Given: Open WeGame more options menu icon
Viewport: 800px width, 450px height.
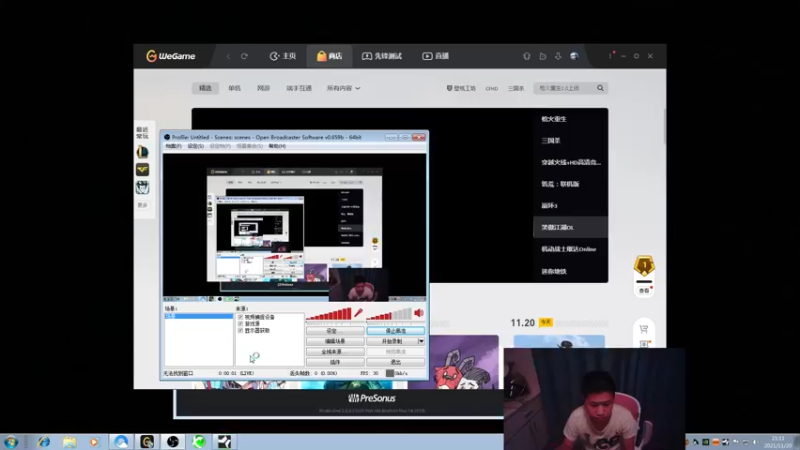Looking at the screenshot, I should (610, 56).
